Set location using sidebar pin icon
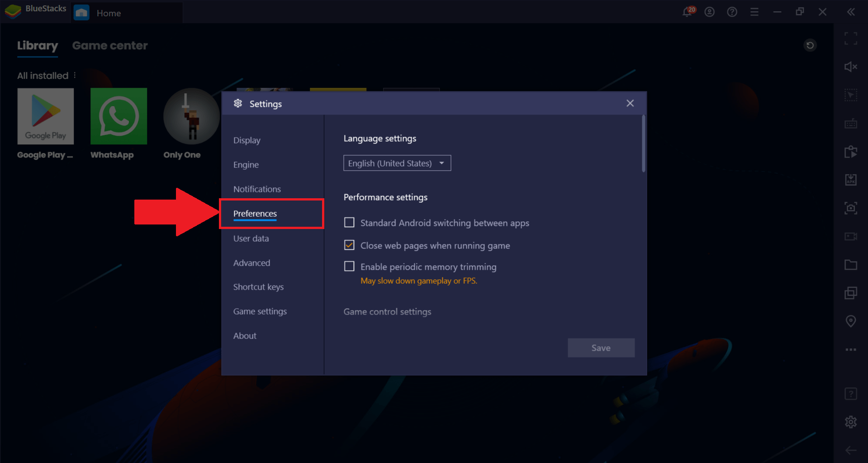Image resolution: width=868 pixels, height=463 pixels. [x=851, y=321]
